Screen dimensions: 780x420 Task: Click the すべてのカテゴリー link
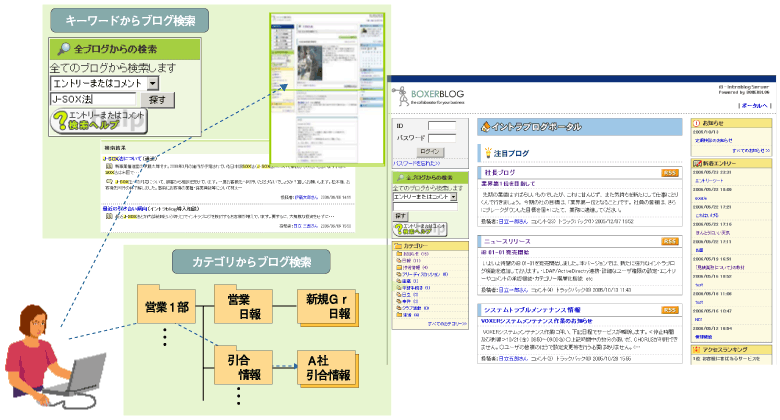[x=447, y=324]
